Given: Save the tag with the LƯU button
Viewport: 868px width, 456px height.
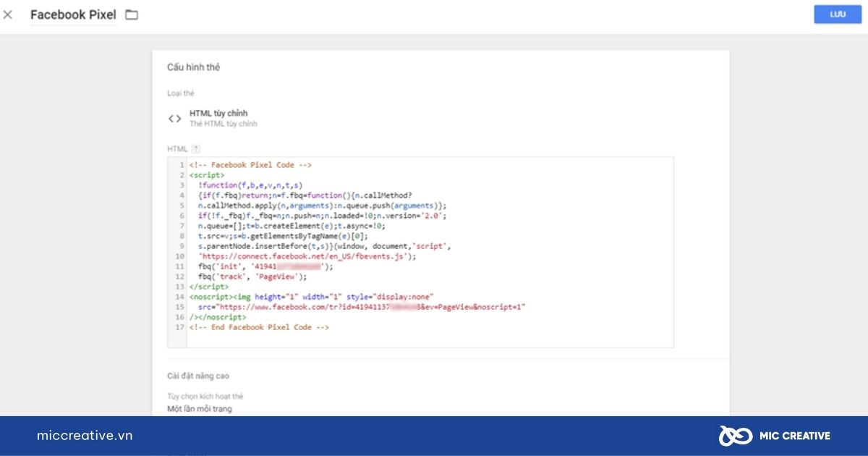Looking at the screenshot, I should (838, 14).
